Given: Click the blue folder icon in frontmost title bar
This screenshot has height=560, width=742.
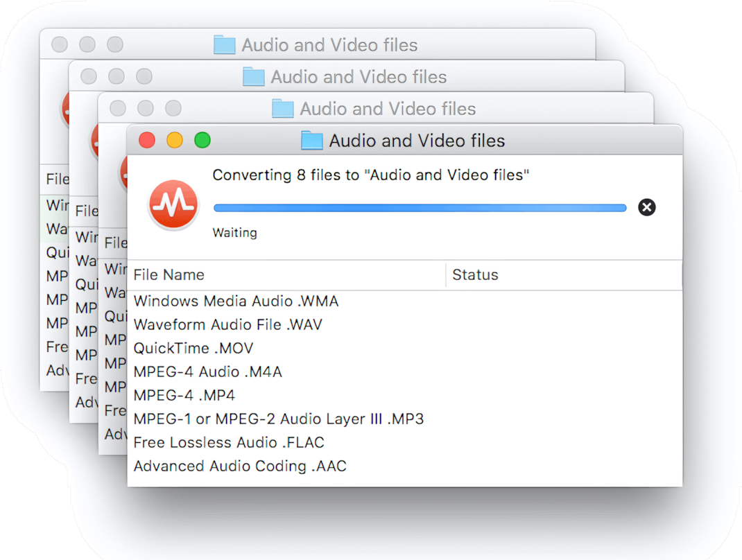Looking at the screenshot, I should (311, 140).
